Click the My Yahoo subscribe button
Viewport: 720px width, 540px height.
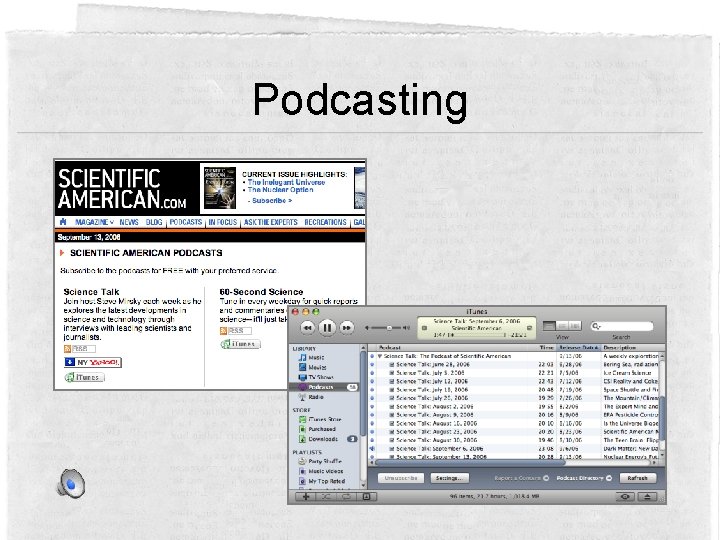[93, 362]
